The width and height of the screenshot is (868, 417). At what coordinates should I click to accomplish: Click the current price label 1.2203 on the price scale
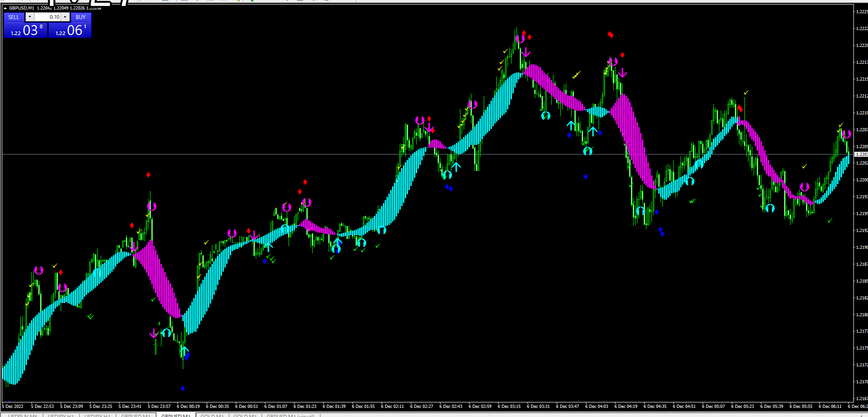click(861, 154)
